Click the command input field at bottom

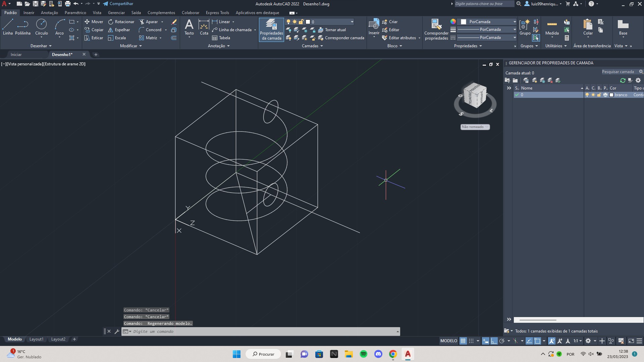point(261,331)
